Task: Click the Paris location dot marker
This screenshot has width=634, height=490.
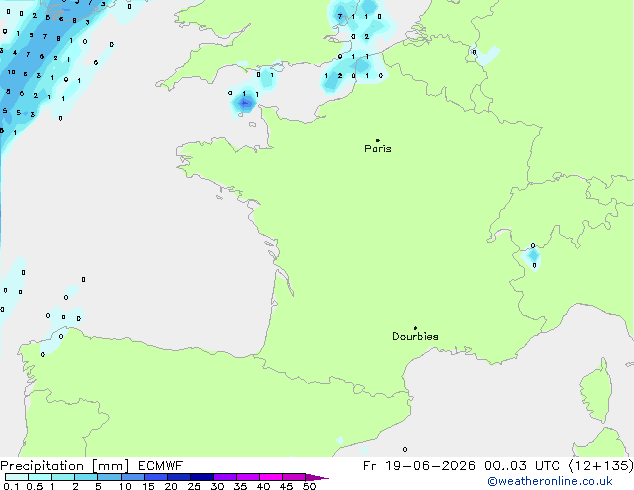Action: [x=378, y=140]
